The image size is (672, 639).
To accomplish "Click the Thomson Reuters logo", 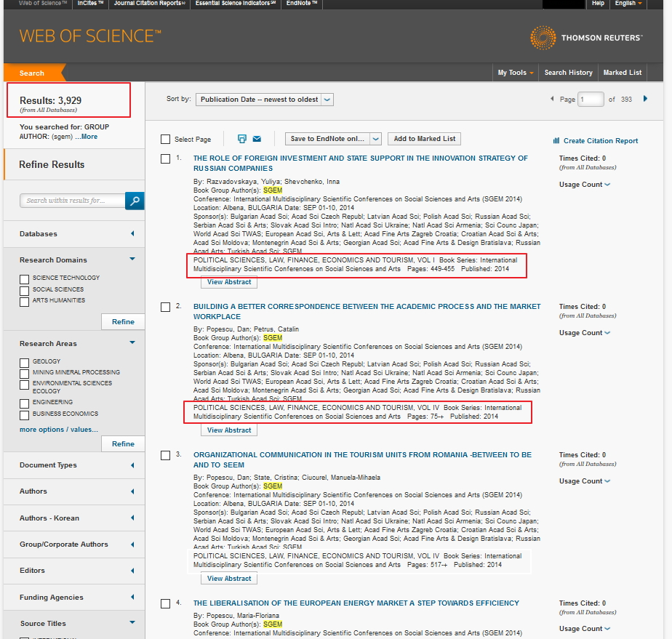I will coord(586,38).
